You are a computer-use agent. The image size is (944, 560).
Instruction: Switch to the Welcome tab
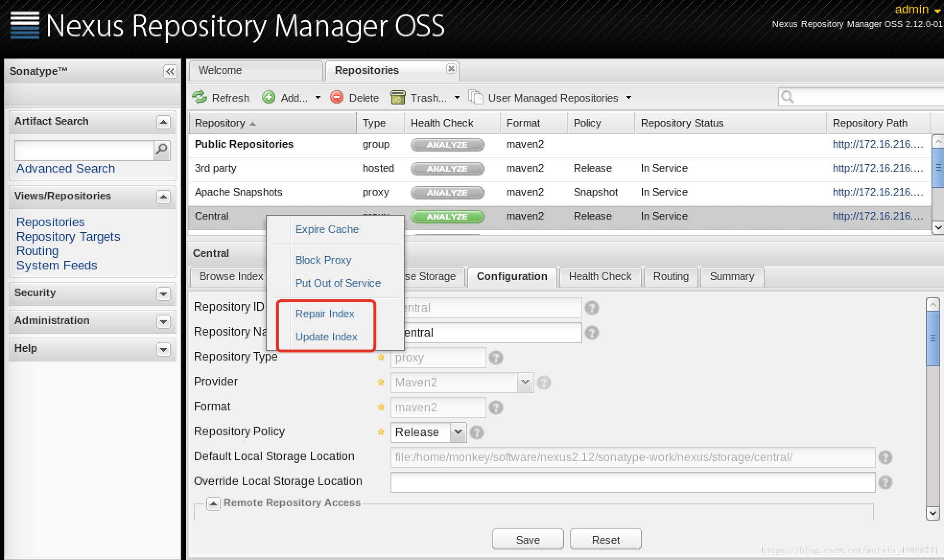(x=256, y=70)
